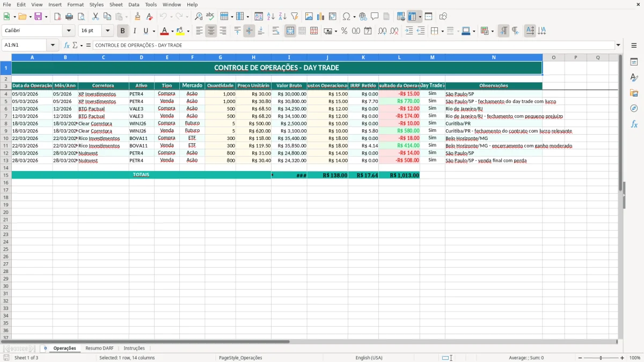Switch to the Instruções sheet tab
Screen dimensions: 644x362
click(134, 348)
